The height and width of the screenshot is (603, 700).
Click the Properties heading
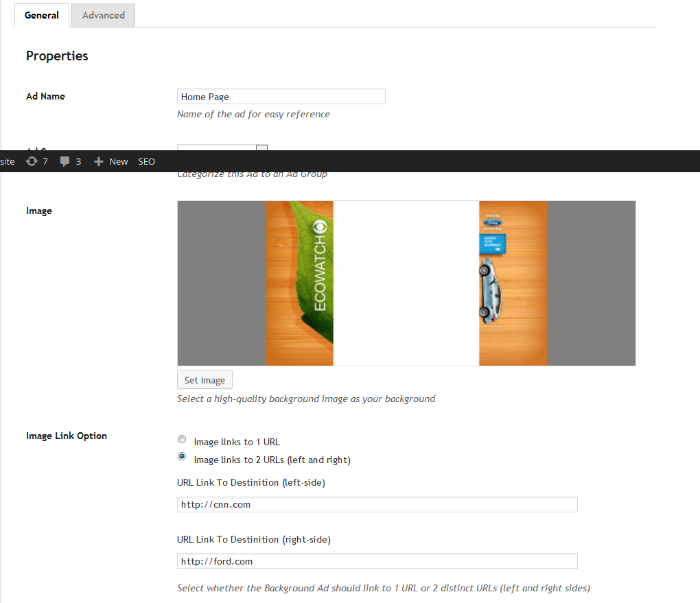point(57,56)
